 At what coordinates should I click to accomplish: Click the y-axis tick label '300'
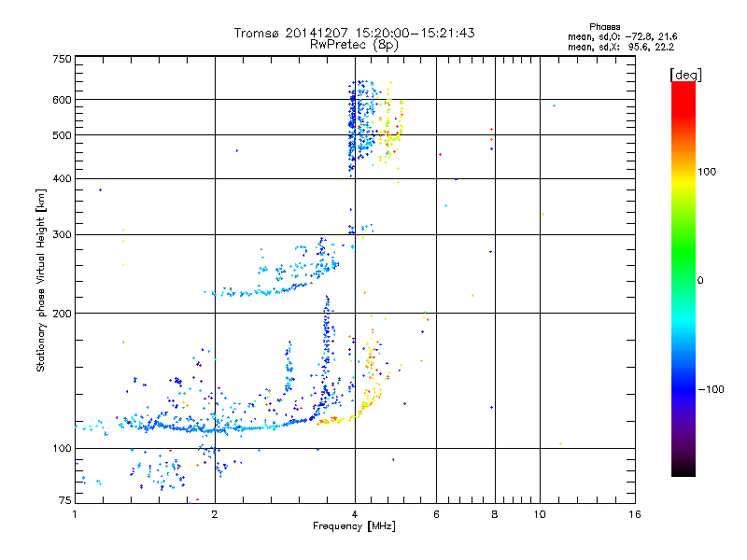pos(62,235)
